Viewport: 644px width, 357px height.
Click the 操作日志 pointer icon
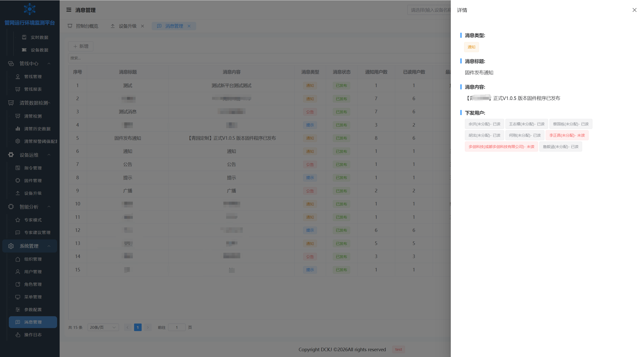18,335
